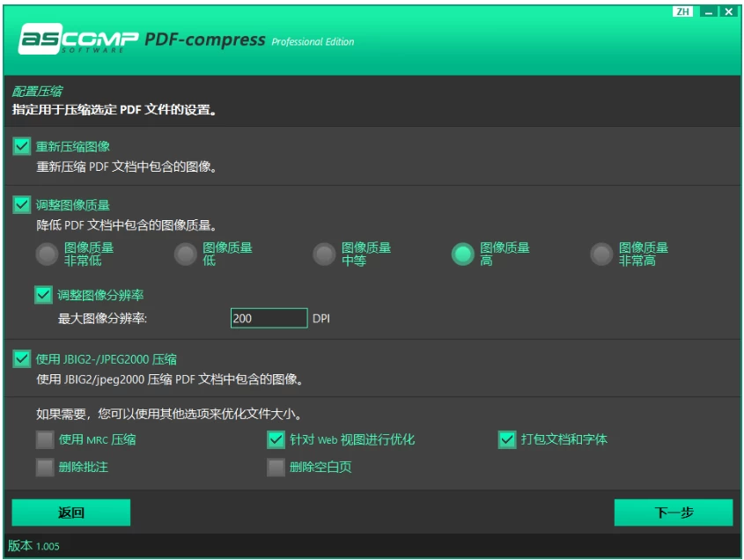Toggle the 调整图像质量 checkbox
The image size is (744, 560).
tap(22, 205)
